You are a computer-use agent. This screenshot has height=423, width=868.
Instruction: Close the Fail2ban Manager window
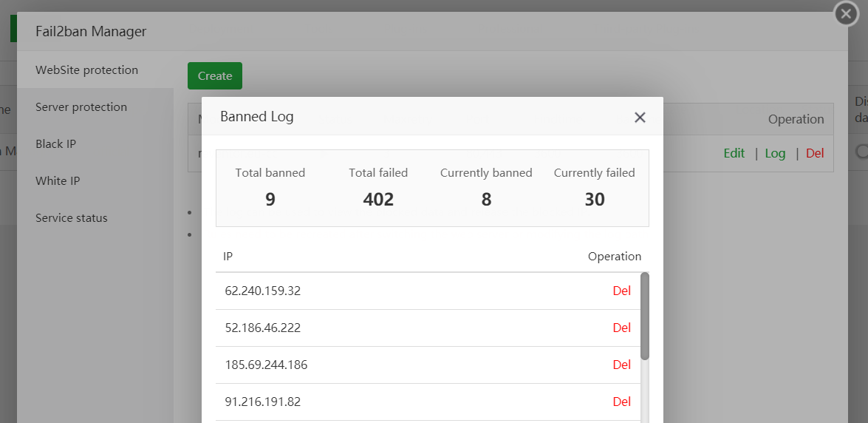[x=846, y=14]
